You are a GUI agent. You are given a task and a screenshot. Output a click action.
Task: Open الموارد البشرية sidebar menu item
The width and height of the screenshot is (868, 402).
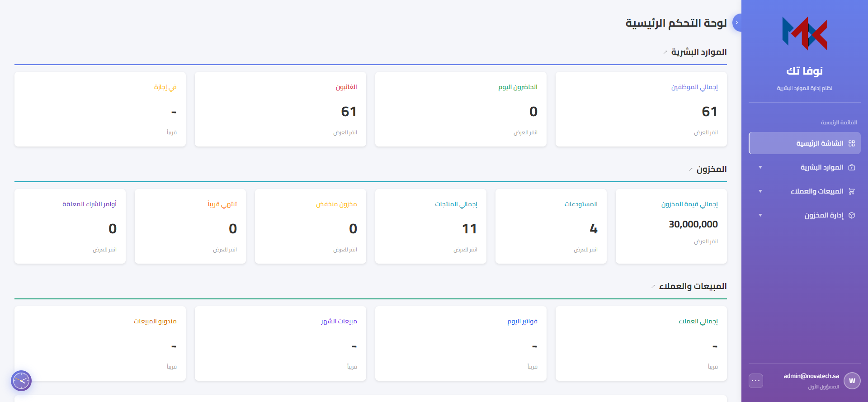tap(805, 167)
